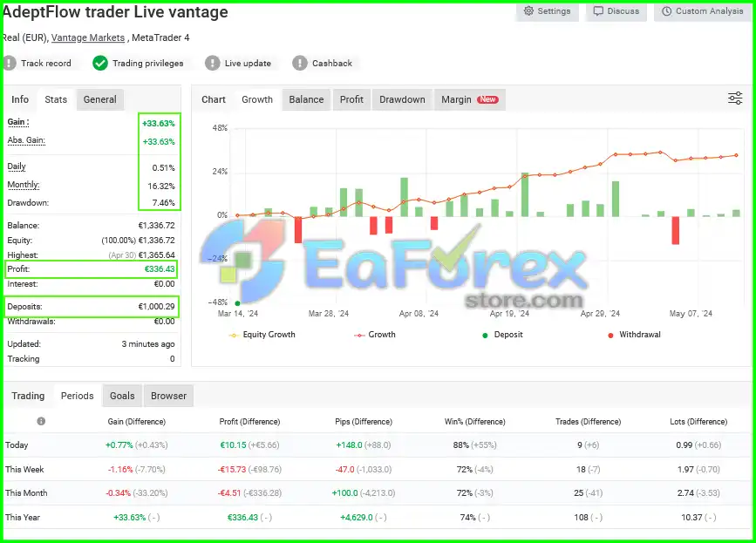This screenshot has height=543, width=756.
Task: Click Deposits value €1,000.29
Action: (x=157, y=307)
